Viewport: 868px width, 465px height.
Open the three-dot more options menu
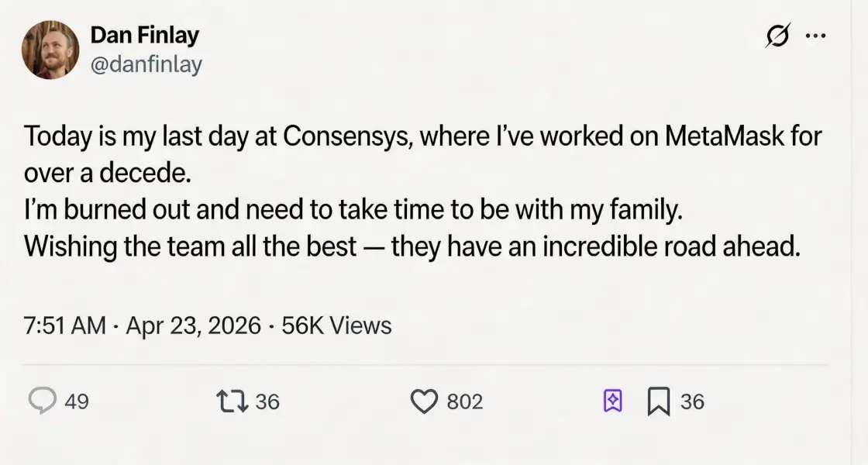[815, 36]
